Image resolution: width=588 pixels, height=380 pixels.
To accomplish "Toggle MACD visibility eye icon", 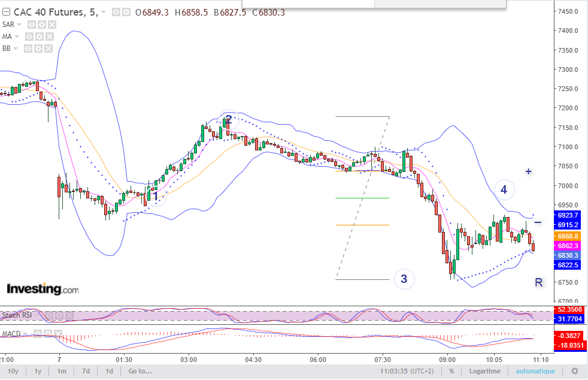I will (x=38, y=333).
